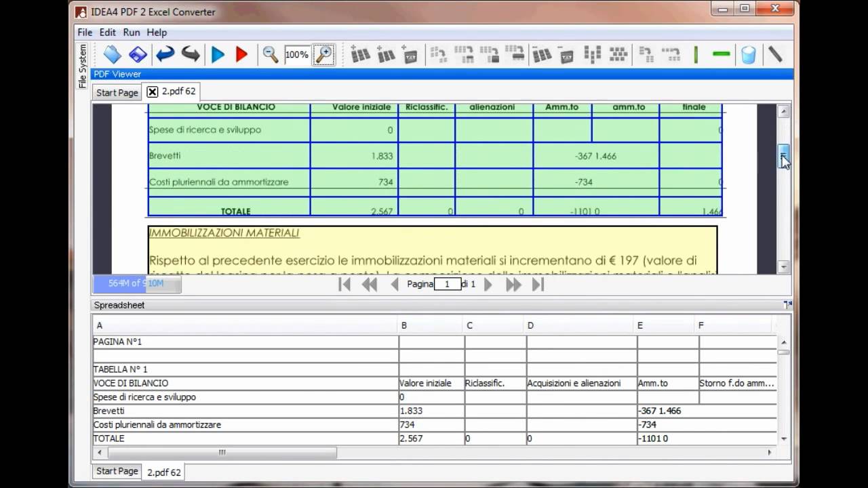
Task: Maximize the Spreadsheet panel via corner icon
Action: click(787, 305)
